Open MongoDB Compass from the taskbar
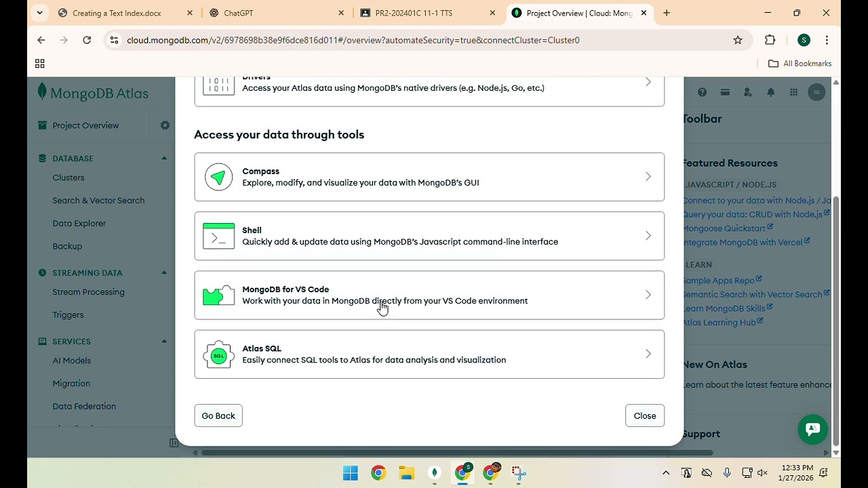The width and height of the screenshot is (868, 488). pos(434,472)
